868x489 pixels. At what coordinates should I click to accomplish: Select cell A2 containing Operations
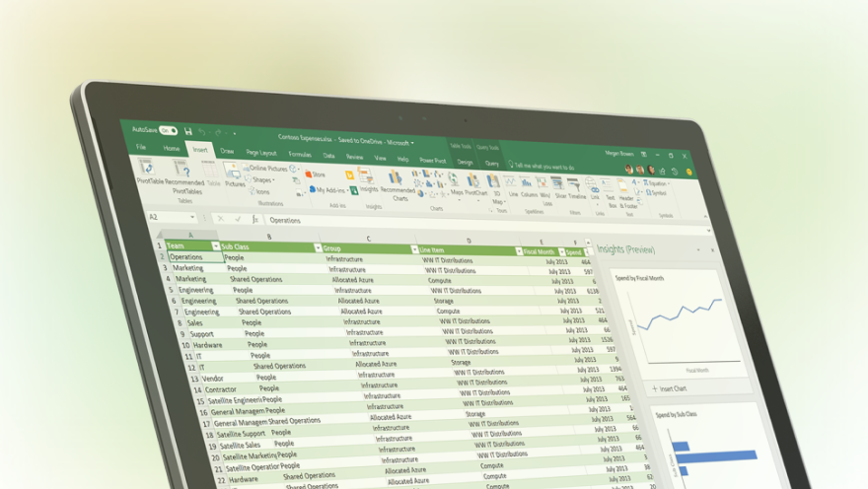tap(195, 256)
